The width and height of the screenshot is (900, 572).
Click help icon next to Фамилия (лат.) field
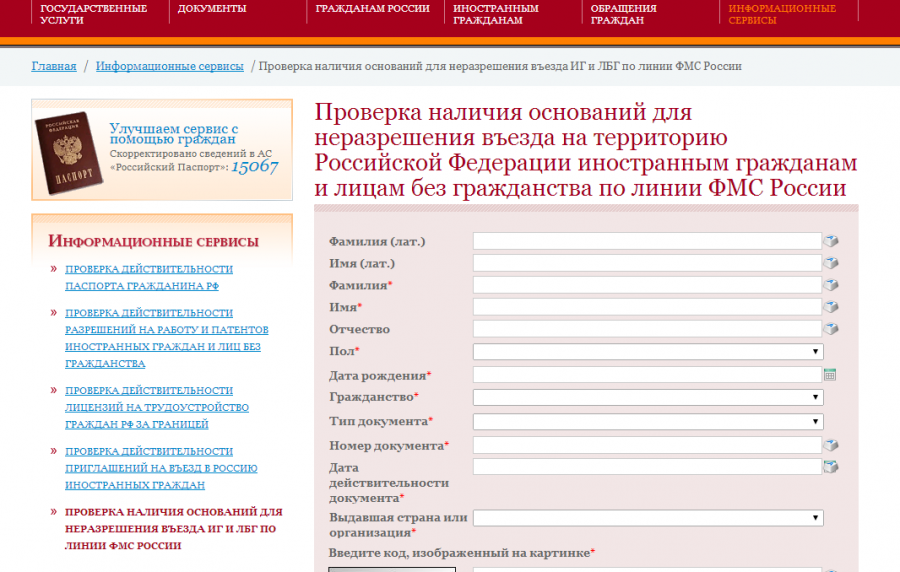(831, 241)
